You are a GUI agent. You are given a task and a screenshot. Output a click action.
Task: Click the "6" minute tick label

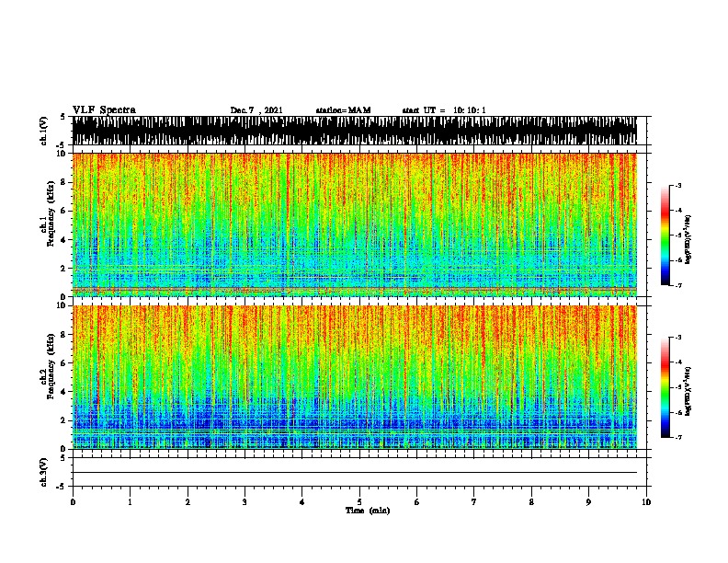click(x=417, y=502)
